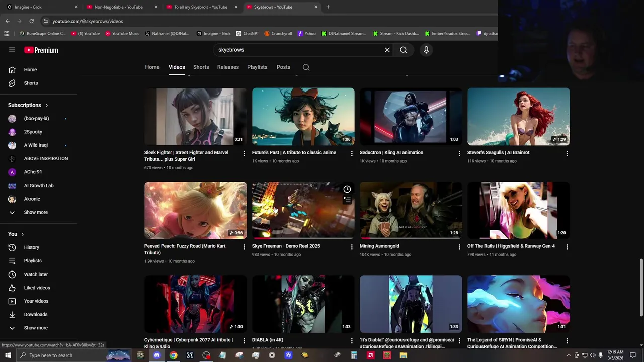Viewport: 644px width, 362px height.
Task: Play Steven's Seagulls thumbnail
Action: tap(518, 117)
